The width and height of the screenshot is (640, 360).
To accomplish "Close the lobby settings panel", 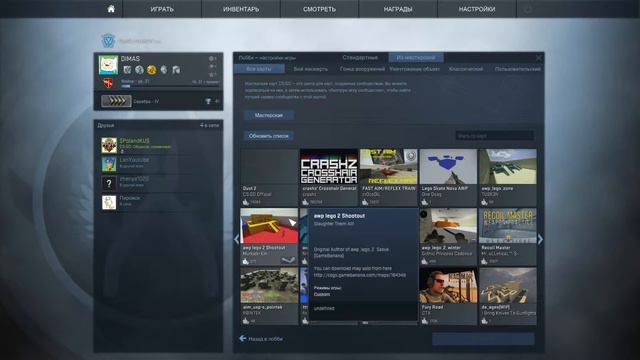I will (539, 58).
